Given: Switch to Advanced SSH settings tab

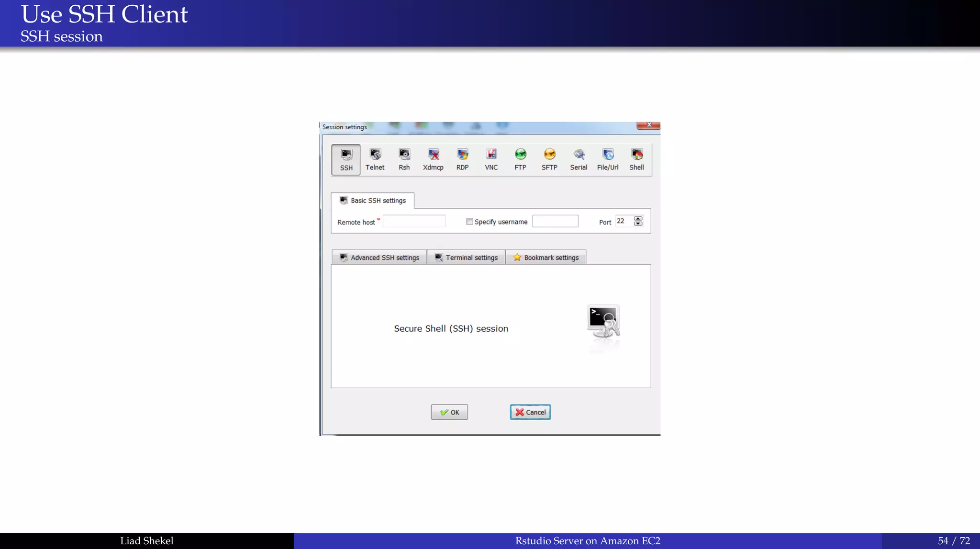Looking at the screenshot, I should click(x=379, y=258).
